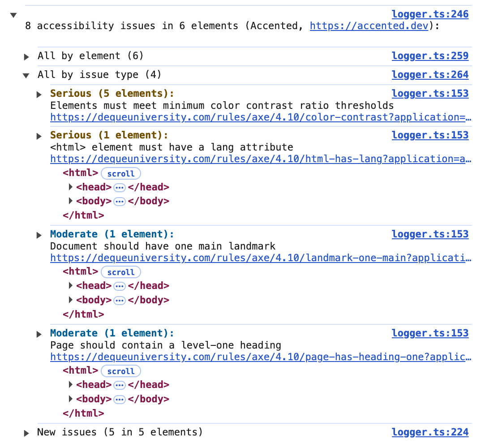
Task: Expand the head tree item under lang issue
Action: (x=70, y=187)
